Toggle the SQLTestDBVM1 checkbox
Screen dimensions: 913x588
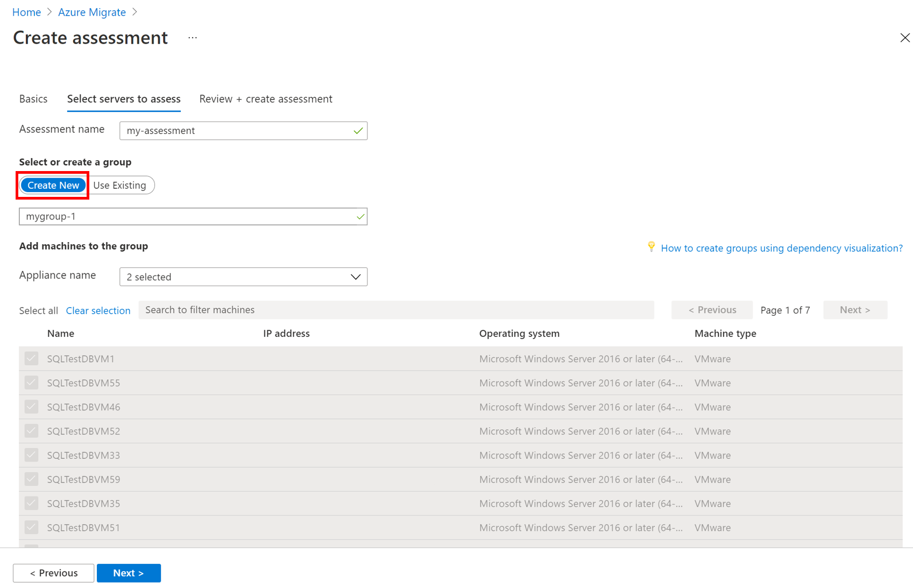click(31, 359)
